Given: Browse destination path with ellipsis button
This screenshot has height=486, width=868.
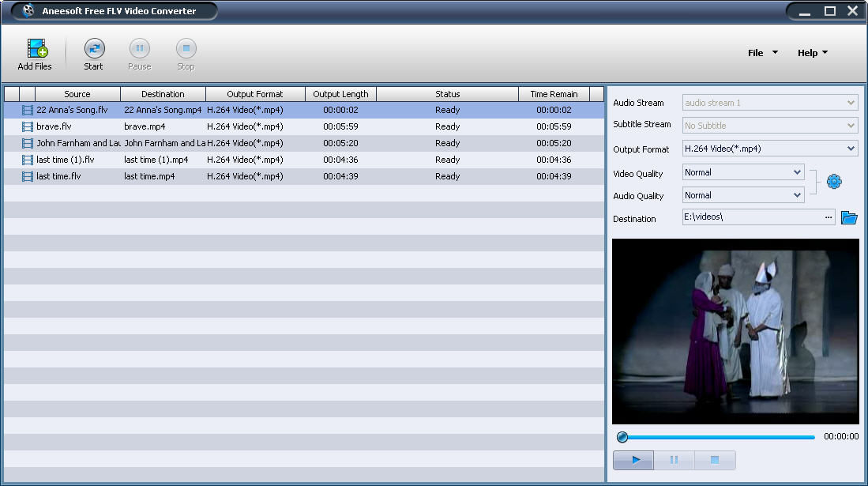Looking at the screenshot, I should tap(828, 217).
